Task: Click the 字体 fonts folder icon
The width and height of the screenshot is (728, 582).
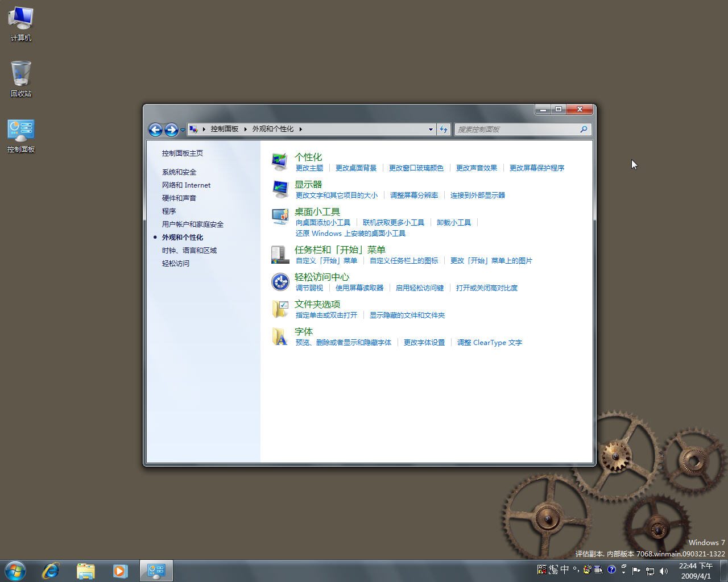Action: tap(280, 336)
